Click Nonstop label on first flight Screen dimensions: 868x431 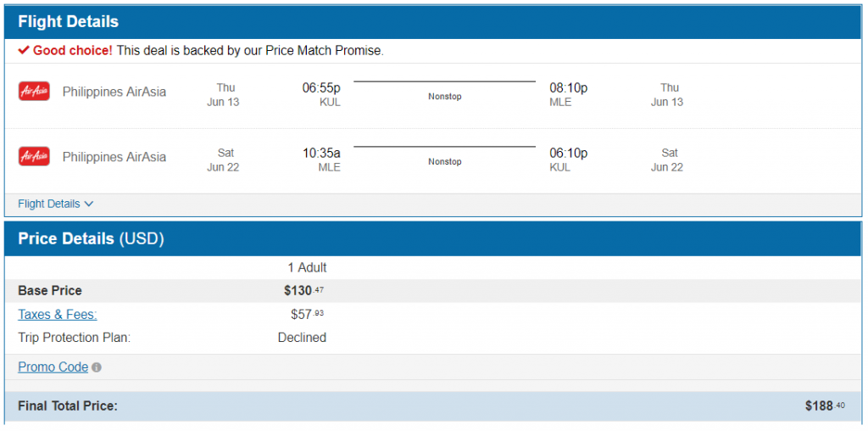(444, 97)
